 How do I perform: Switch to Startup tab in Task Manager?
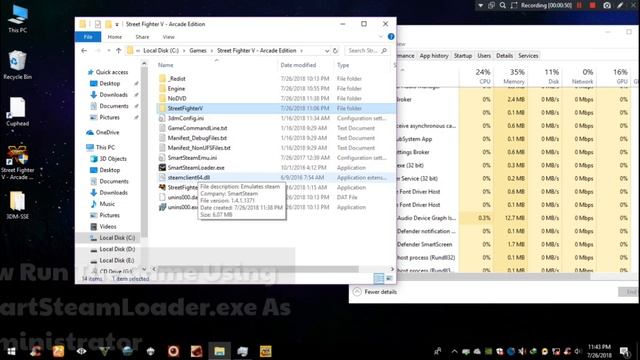tap(462, 56)
